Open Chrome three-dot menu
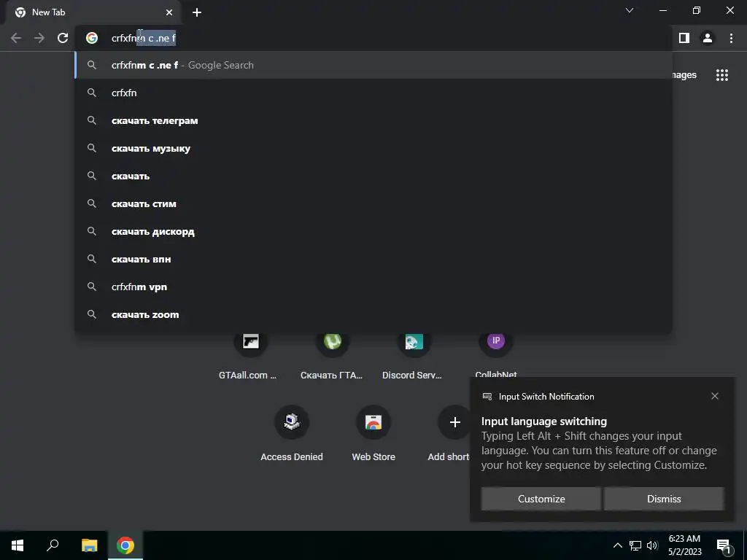Image resolution: width=747 pixels, height=560 pixels. (x=731, y=38)
